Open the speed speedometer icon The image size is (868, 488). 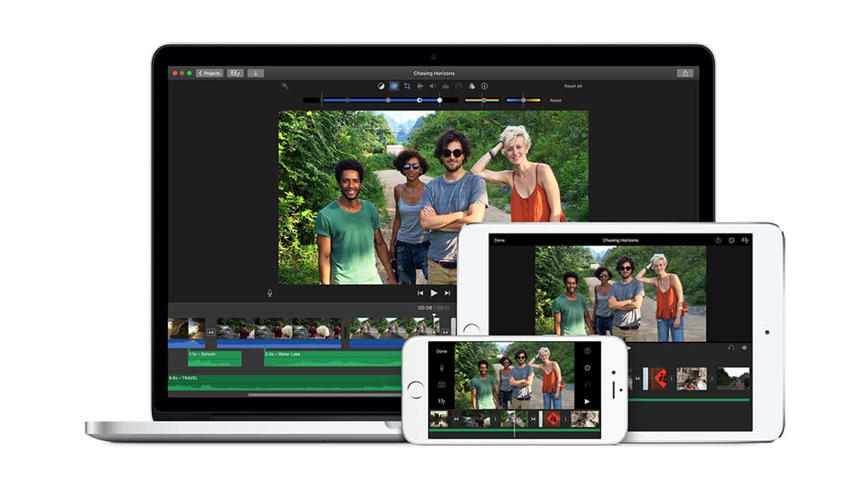click(458, 86)
